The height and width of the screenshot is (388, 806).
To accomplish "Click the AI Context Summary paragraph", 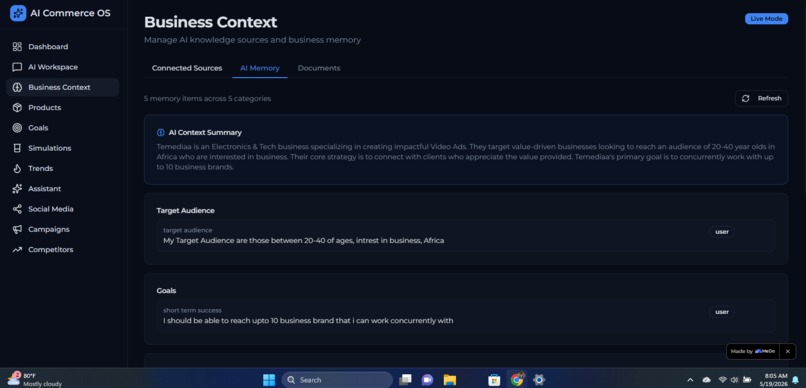I will tap(466, 157).
